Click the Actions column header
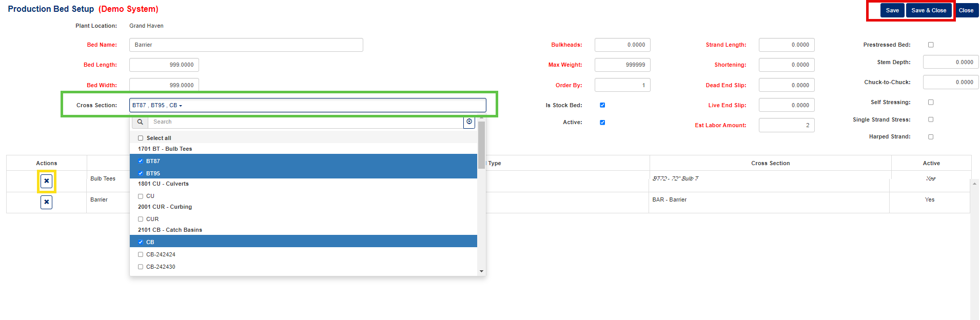Viewport: 980px width, 320px height. [x=47, y=163]
